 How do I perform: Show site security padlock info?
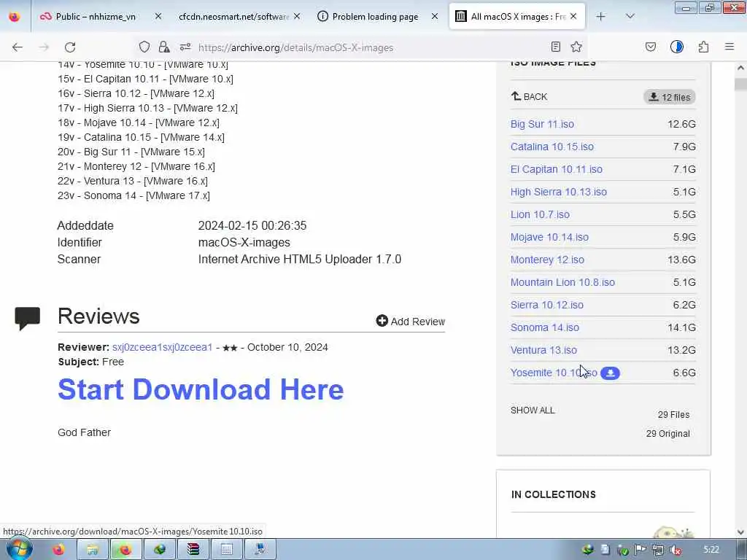pyautogui.click(x=164, y=47)
